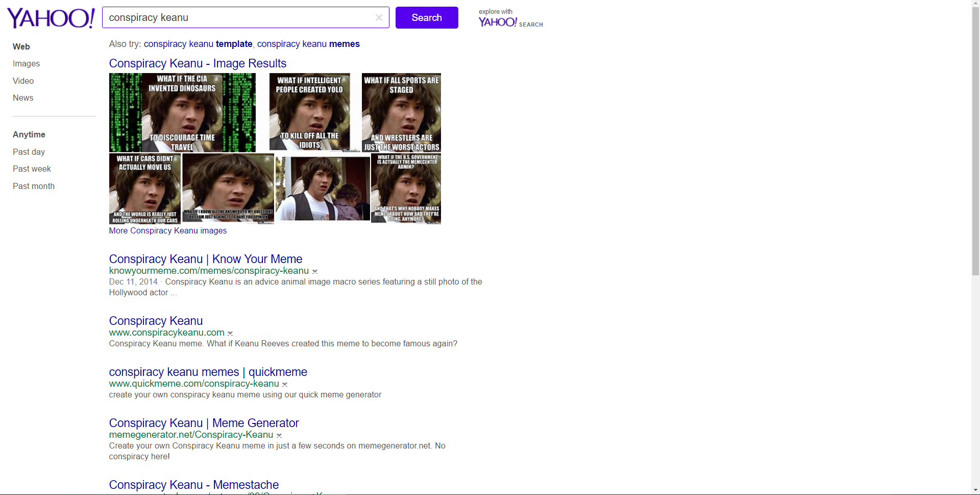Screen dimensions: 980x495
Task: Open Conspiracy Keanu Know Your Meme result
Action: click(x=206, y=259)
